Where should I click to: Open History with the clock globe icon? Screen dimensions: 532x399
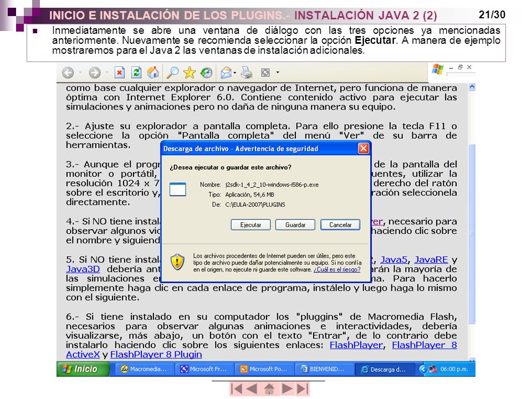(206, 72)
